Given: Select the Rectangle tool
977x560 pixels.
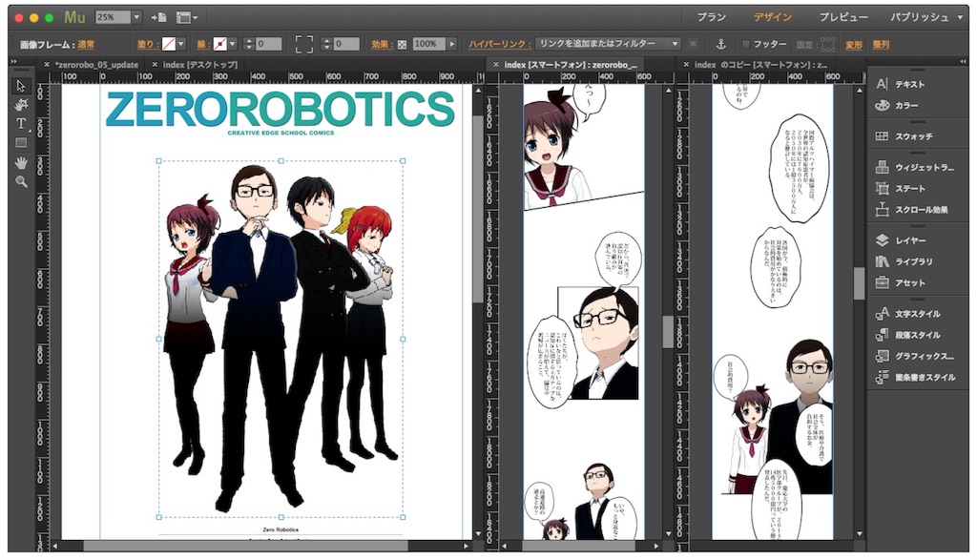Looking at the screenshot, I should pyautogui.click(x=21, y=143).
